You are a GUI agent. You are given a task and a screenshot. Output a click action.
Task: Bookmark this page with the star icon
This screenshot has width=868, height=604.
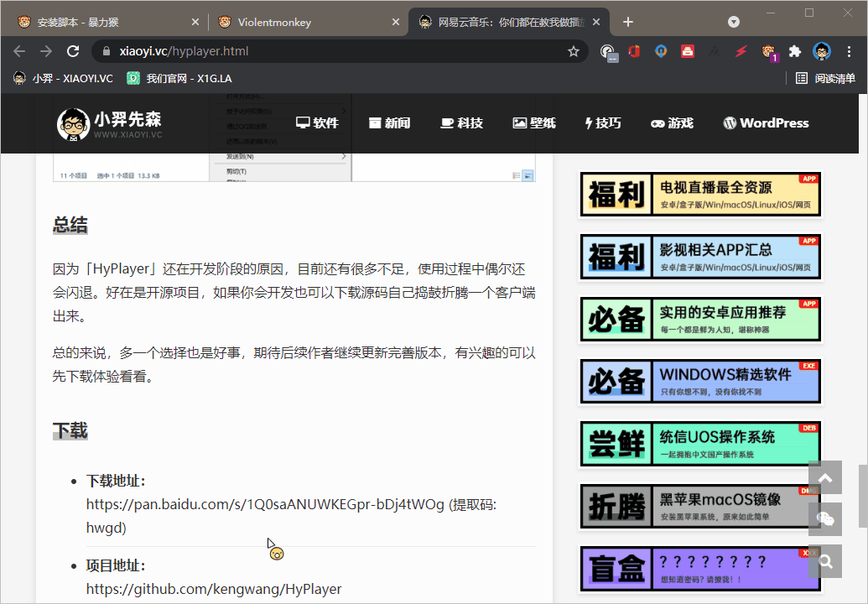[x=574, y=51]
